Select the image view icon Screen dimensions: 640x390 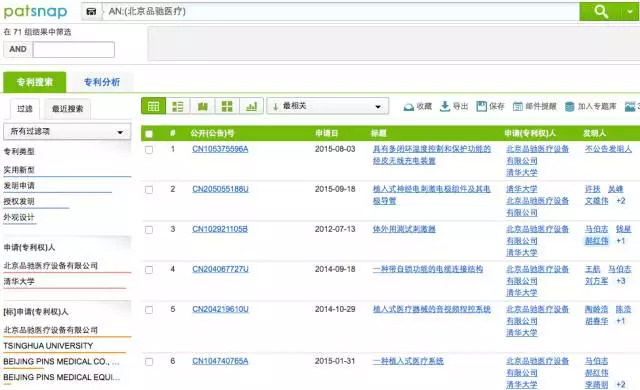pos(202,106)
